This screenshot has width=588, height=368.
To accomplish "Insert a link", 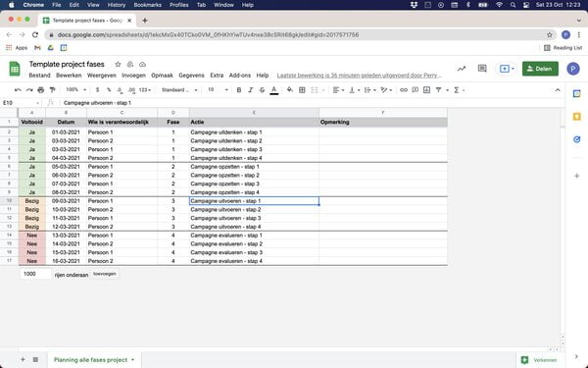I will [404, 90].
